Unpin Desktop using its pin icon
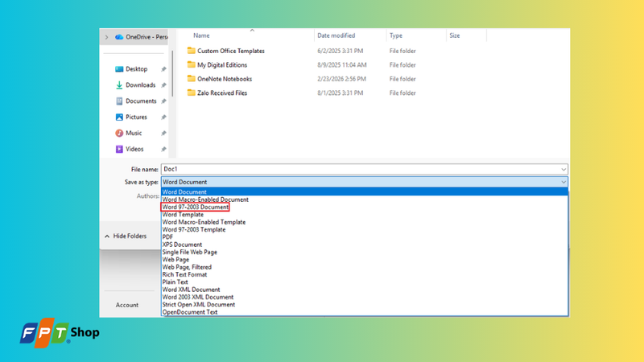The height and width of the screenshot is (362, 644). click(x=163, y=69)
